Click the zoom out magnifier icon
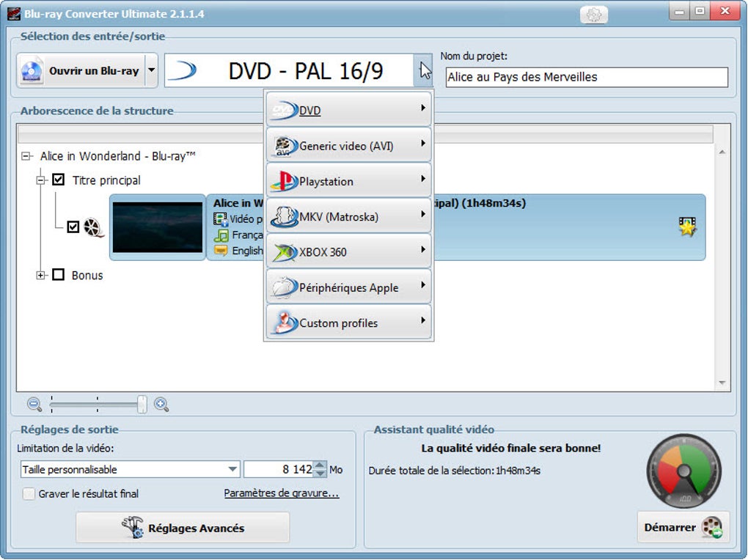This screenshot has width=748, height=560. pos(34,405)
